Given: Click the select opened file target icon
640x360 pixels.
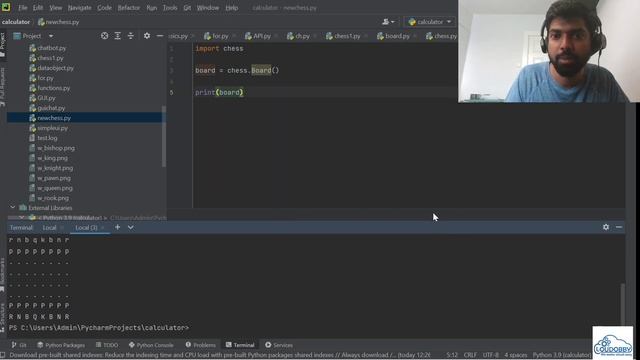Looking at the screenshot, I should (x=104, y=36).
